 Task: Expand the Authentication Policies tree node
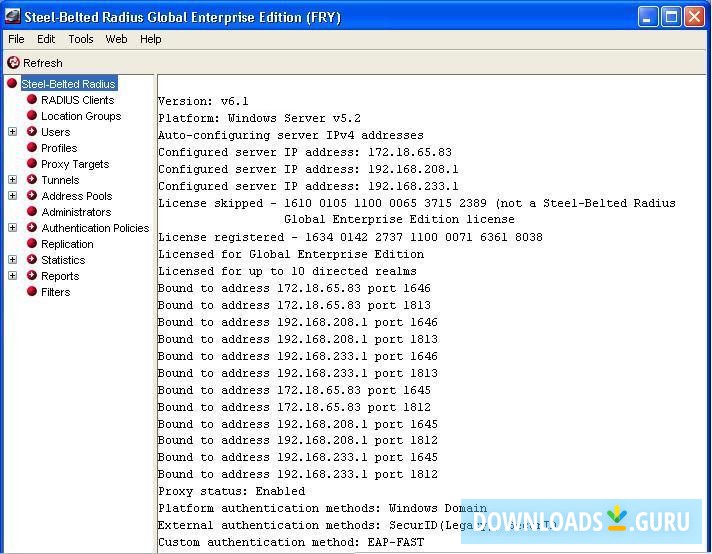13,227
